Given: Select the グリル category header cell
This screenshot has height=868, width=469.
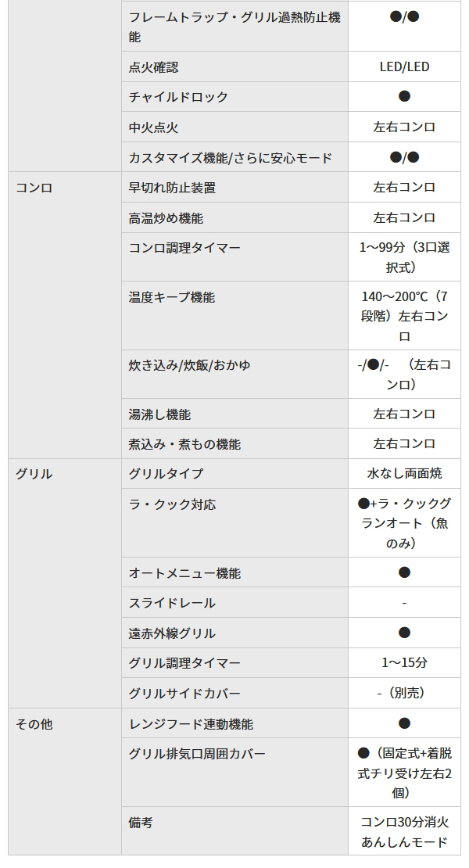Looking at the screenshot, I should click(34, 474).
